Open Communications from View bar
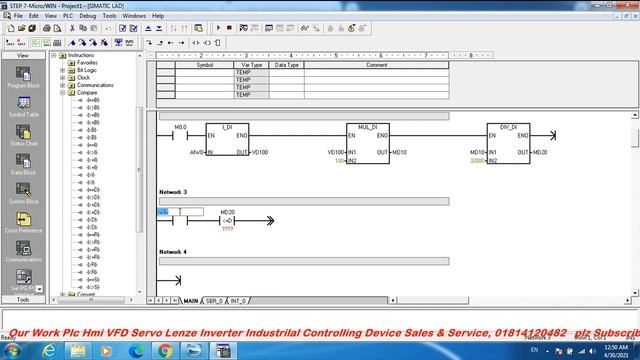Image resolution: width=640 pixels, height=360 pixels. [23, 251]
